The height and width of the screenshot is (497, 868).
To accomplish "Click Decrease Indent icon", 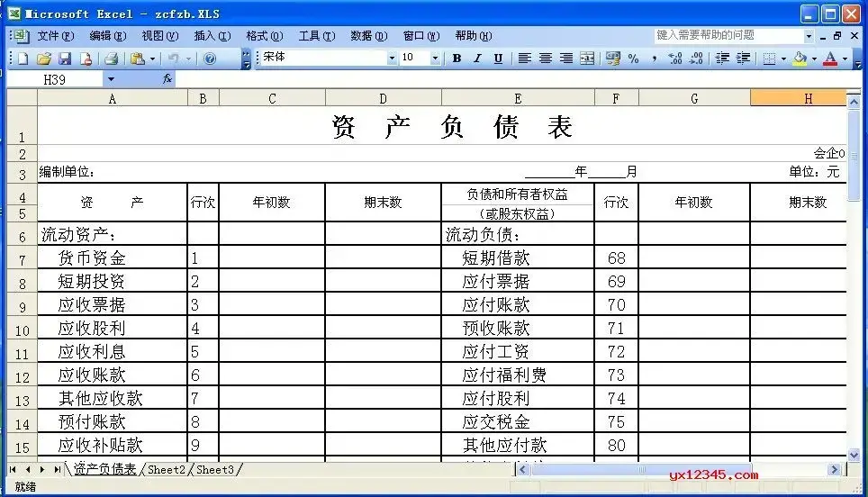I will 722,59.
